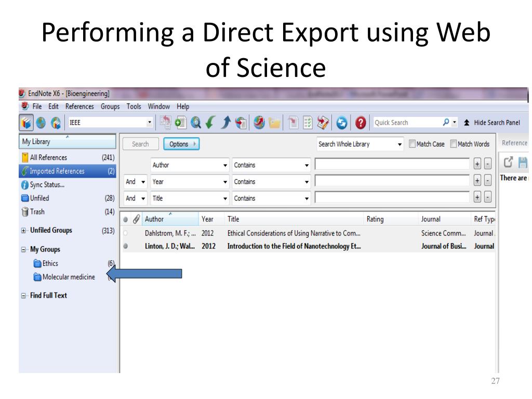Click the Return to Word Processor icon
Viewport: 532px width, 399px height.
[323, 123]
